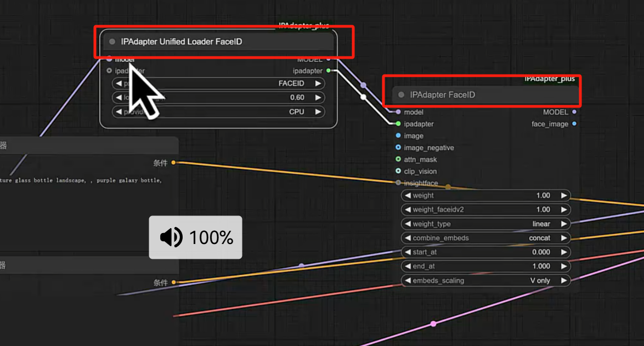Increase end_at value with right arrow
This screenshot has height=346, width=644.
(x=563, y=266)
